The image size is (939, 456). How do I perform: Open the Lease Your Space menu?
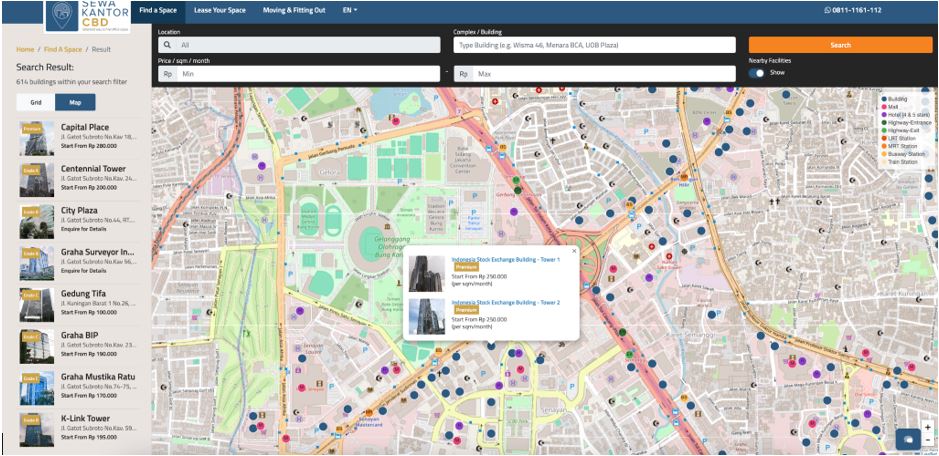pyautogui.click(x=219, y=10)
